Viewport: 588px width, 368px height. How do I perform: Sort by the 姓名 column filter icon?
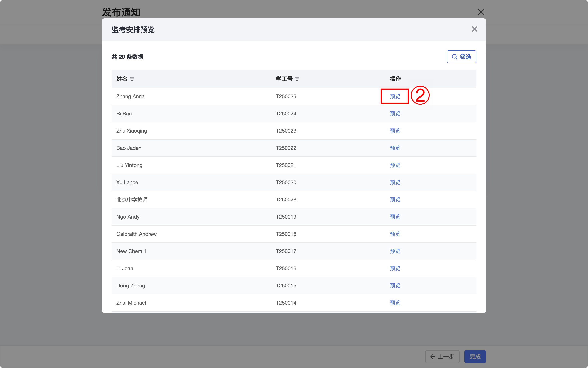tap(132, 79)
